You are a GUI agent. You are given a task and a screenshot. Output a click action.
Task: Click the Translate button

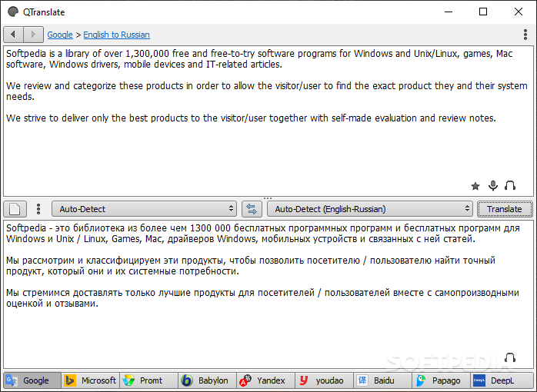point(505,209)
